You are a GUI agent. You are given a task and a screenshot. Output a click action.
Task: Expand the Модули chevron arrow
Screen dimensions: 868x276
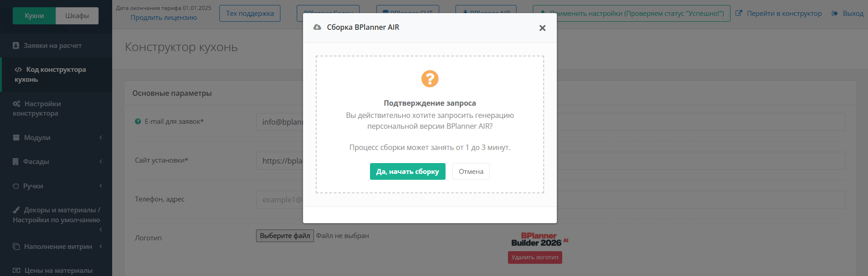(x=100, y=137)
